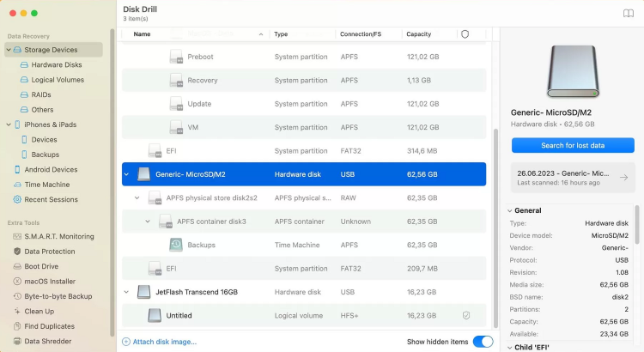Click the info panel vertical scrollbar
644x352 pixels.
coord(637,224)
